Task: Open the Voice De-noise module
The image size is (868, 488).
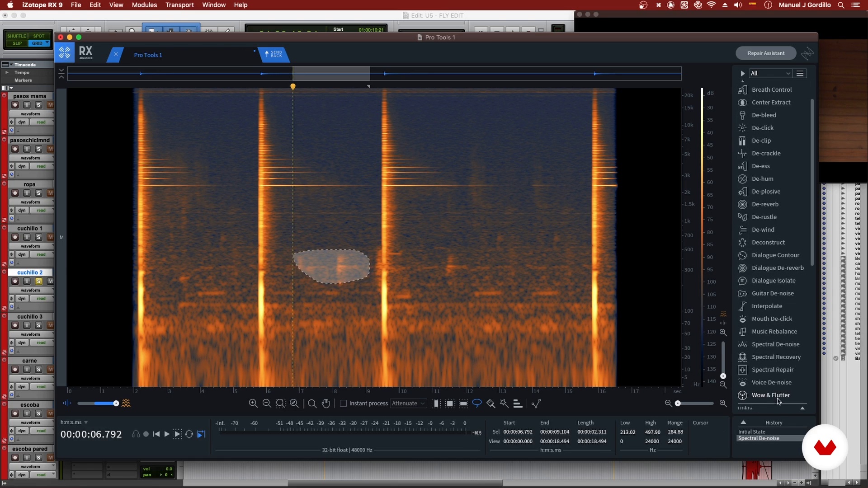Action: tap(771, 382)
